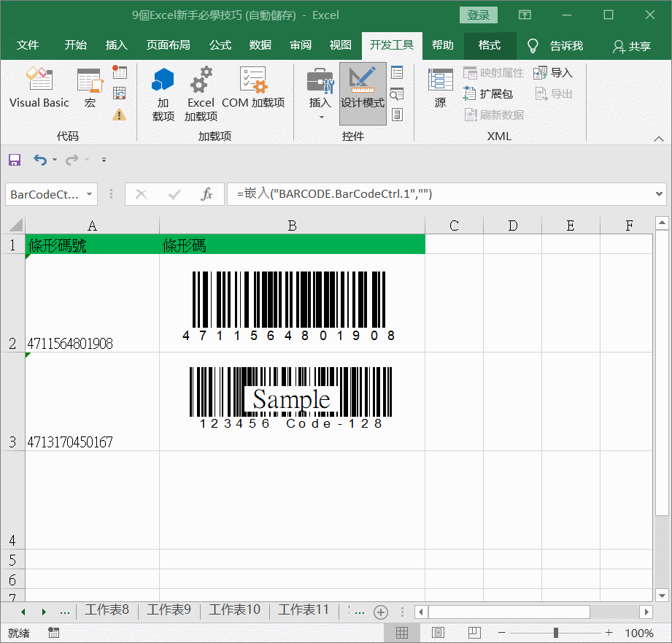
Task: Switch to sheet 工作表9
Action: (x=169, y=609)
